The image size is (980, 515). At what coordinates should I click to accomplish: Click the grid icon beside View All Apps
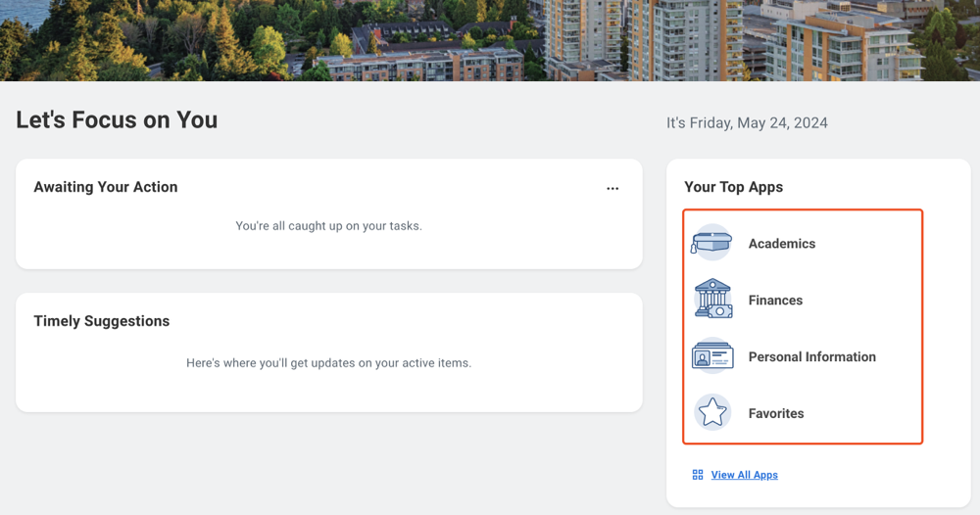(698, 475)
